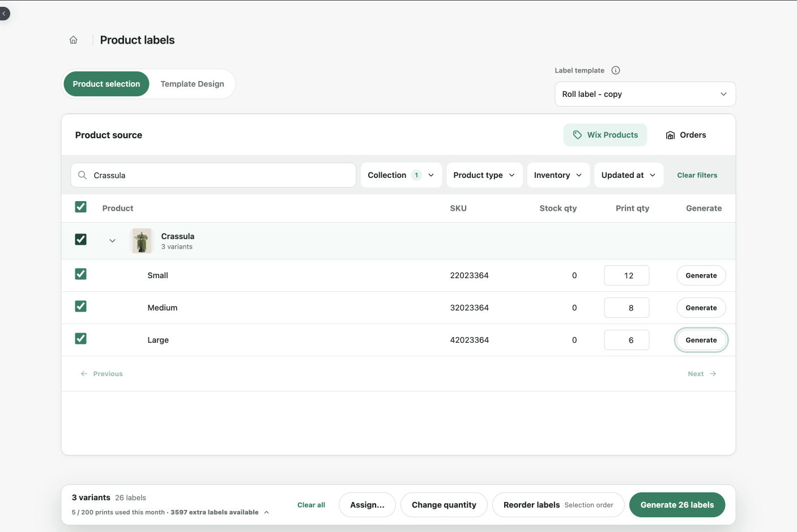Click Generate 26 labels button
Screen dimensions: 797x532
677,505
